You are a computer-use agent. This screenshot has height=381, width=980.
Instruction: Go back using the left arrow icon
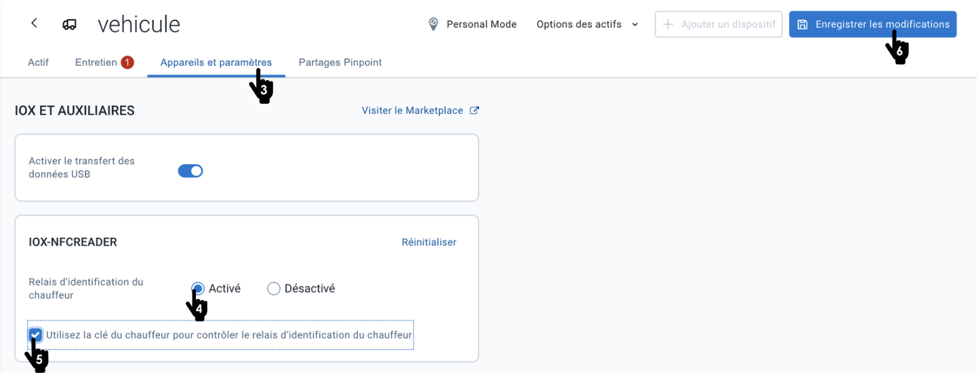pos(34,23)
